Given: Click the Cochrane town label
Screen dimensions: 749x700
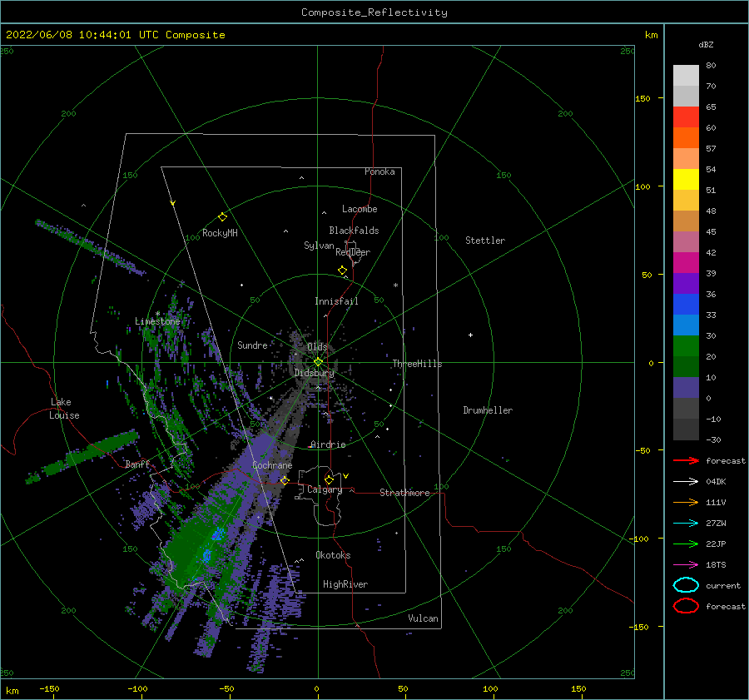Looking at the screenshot, I should [272, 465].
